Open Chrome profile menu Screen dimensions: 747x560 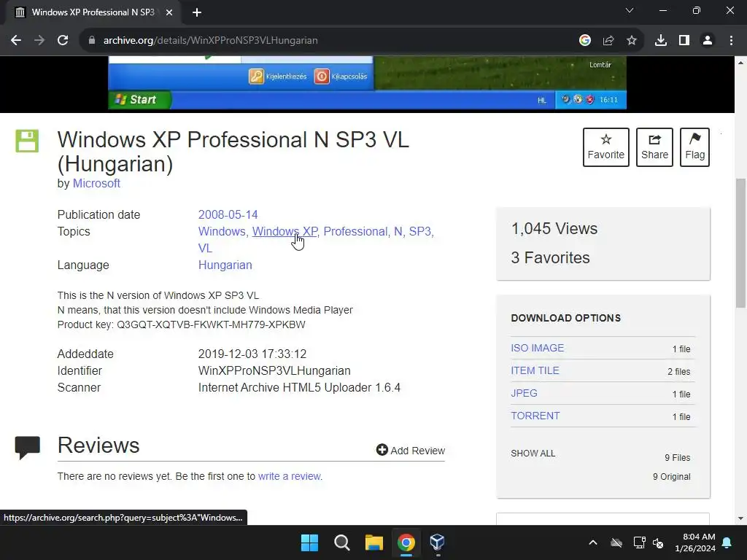708,41
